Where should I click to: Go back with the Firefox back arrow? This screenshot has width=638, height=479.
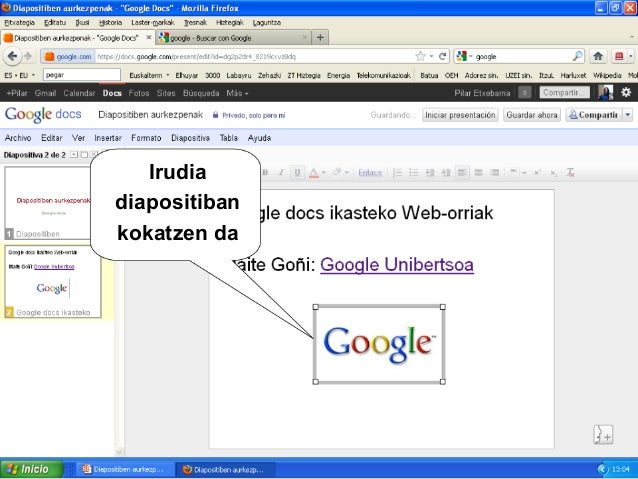click(x=12, y=56)
